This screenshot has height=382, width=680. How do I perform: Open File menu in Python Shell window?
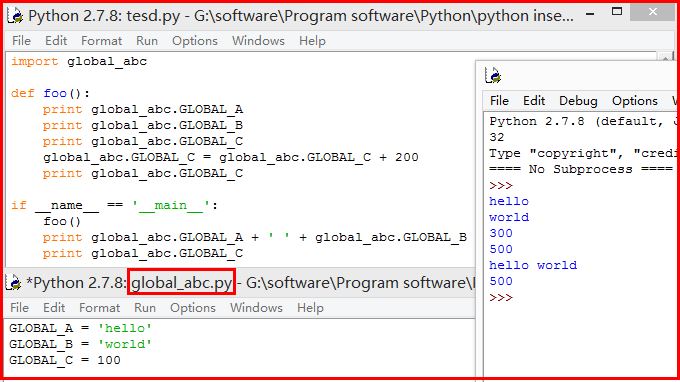tap(499, 101)
